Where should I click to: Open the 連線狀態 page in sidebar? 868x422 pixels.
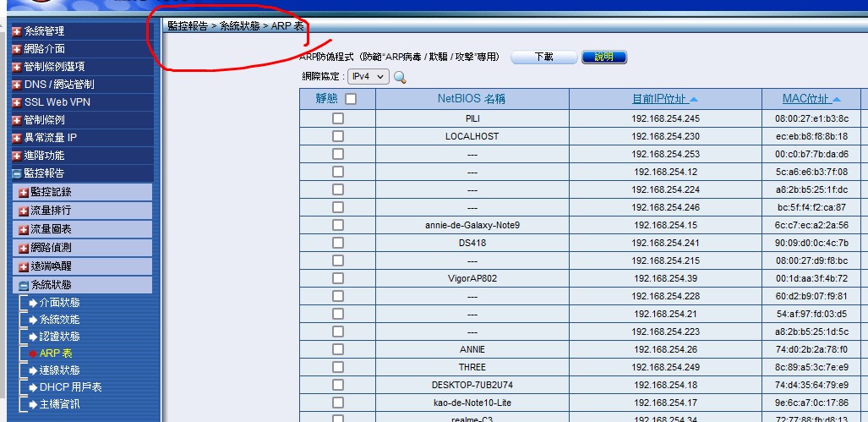click(59, 370)
